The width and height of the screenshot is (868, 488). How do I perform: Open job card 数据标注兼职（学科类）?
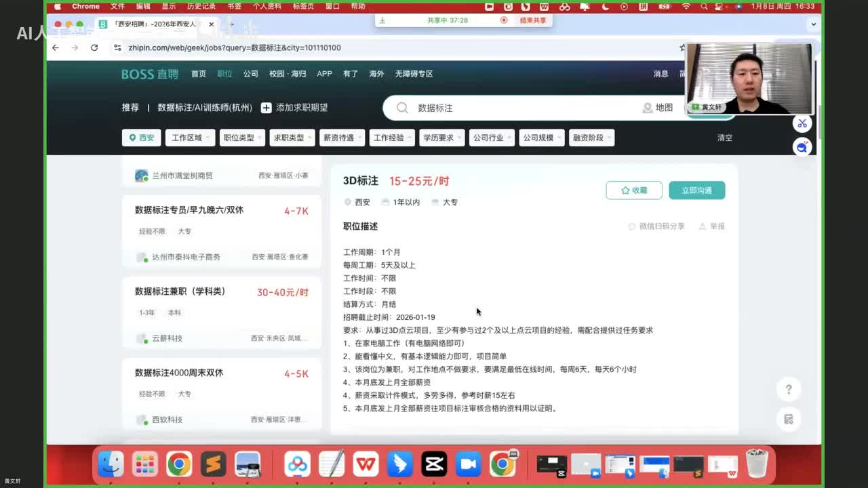pyautogui.click(x=221, y=314)
